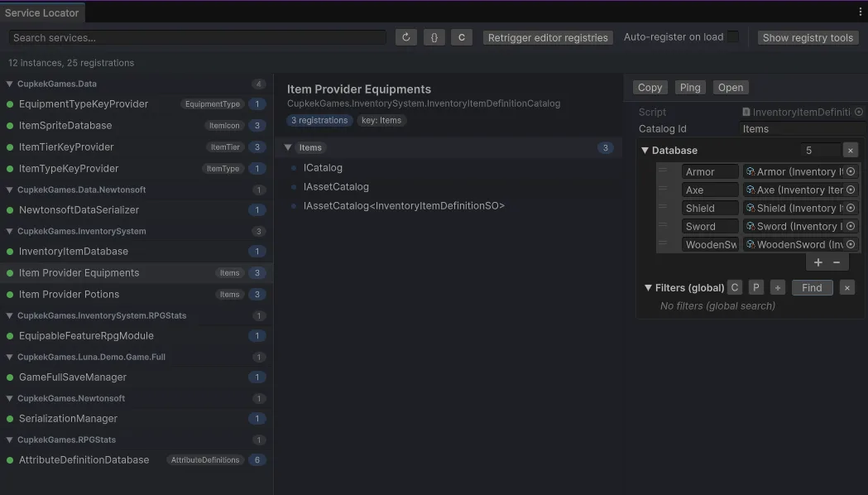Click object picker for Armor entry
This screenshot has width=868, height=495.
851,171
